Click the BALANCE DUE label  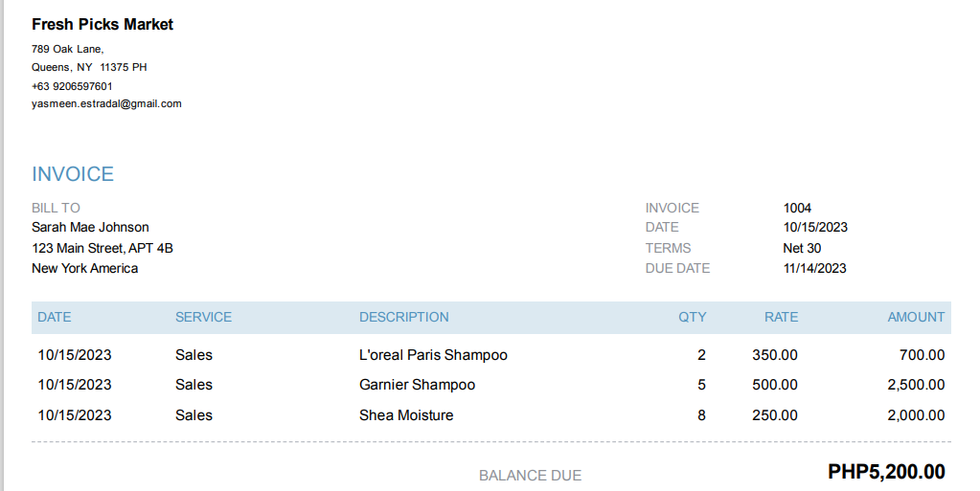click(530, 476)
